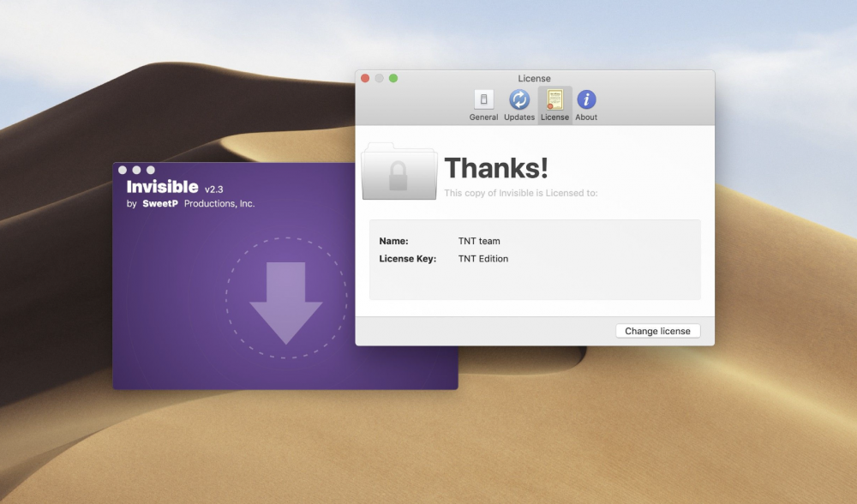Click the 'License' window title text
Image resolution: width=857 pixels, height=504 pixels.
click(535, 78)
